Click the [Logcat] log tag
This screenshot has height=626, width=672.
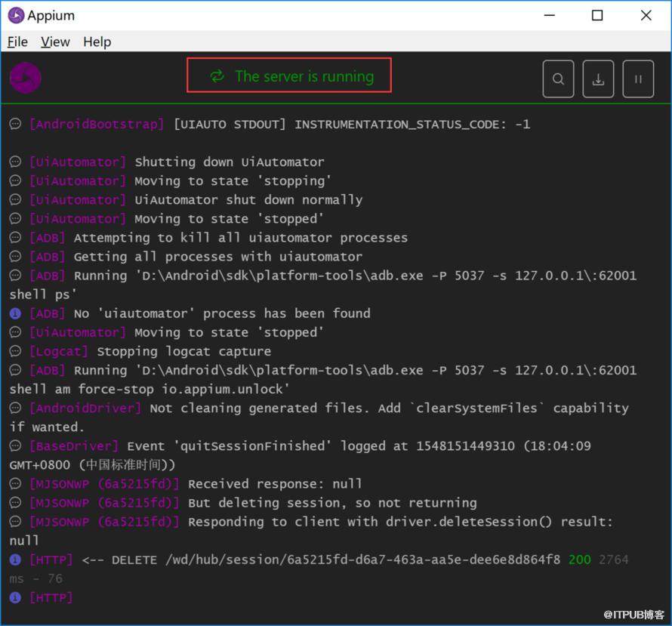(x=59, y=351)
